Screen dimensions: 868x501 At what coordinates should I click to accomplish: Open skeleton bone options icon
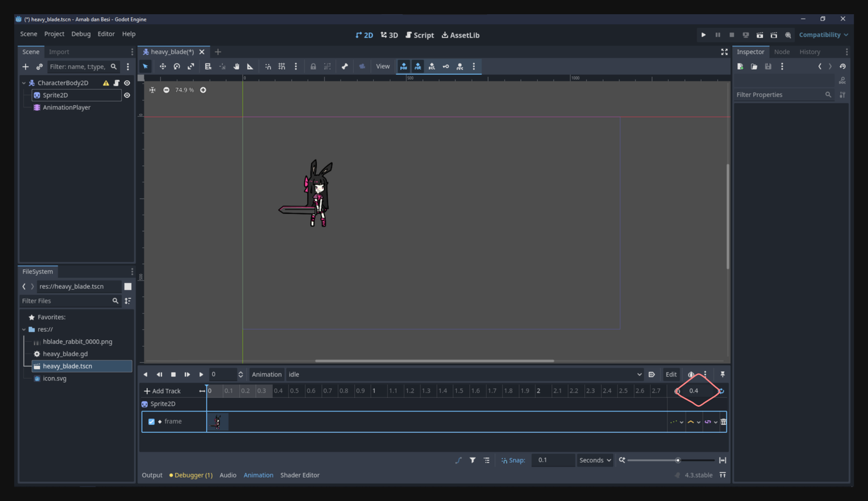tap(345, 66)
